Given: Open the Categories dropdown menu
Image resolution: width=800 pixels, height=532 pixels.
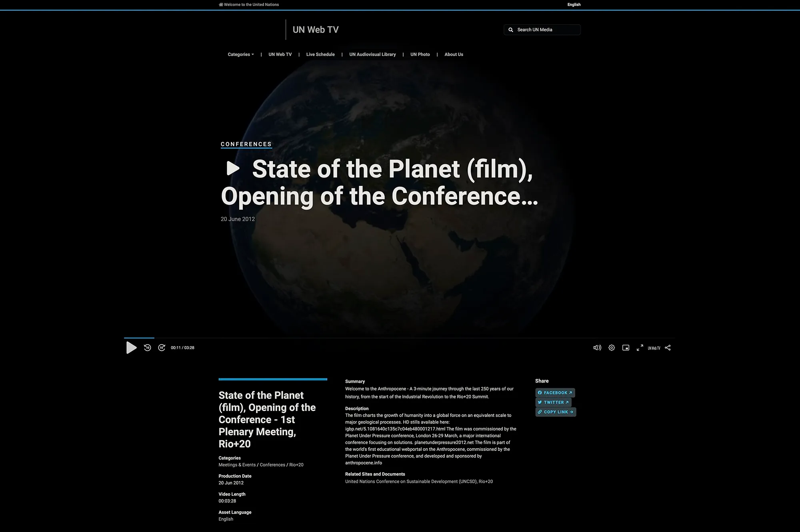Looking at the screenshot, I should click(240, 54).
